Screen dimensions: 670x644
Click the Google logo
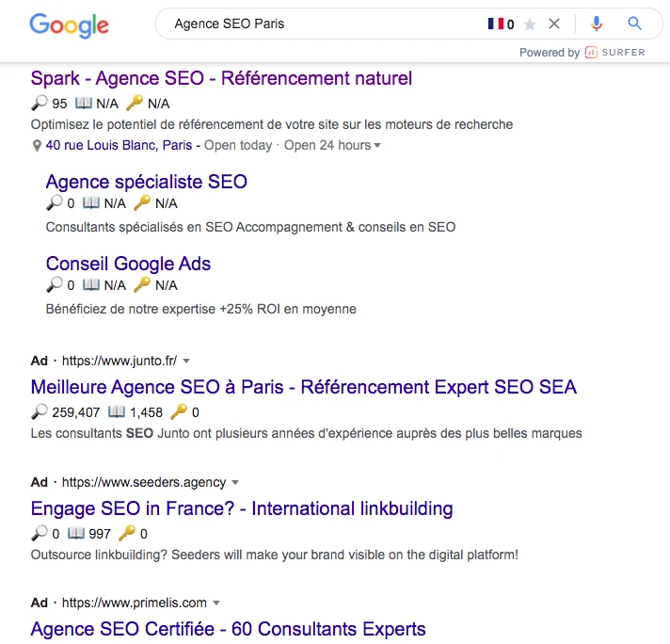(70, 25)
